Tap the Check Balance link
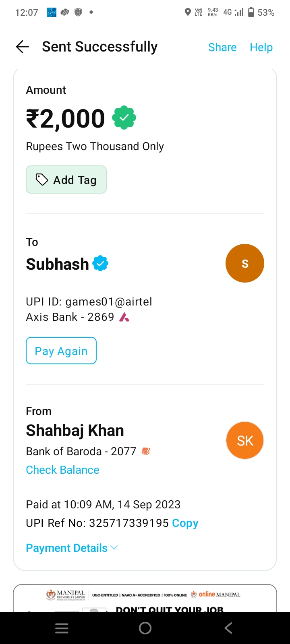 tap(62, 470)
